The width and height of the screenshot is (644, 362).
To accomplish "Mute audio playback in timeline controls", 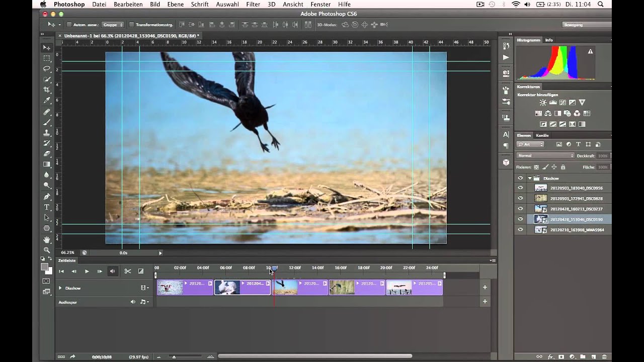I will point(113,271).
